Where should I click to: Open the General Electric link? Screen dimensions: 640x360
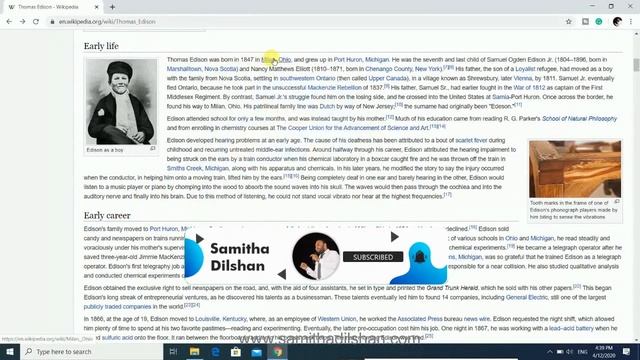coord(527,298)
